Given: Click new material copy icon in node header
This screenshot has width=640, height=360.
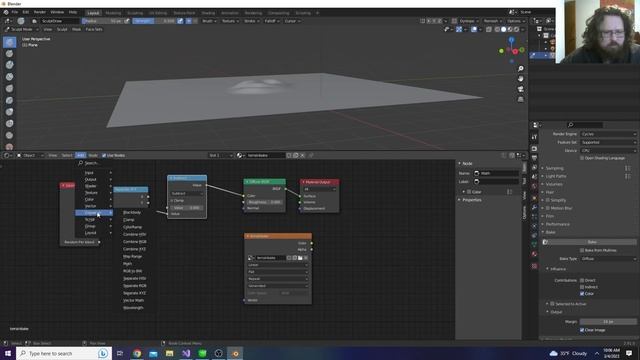Looking at the screenshot, I should tap(296, 155).
